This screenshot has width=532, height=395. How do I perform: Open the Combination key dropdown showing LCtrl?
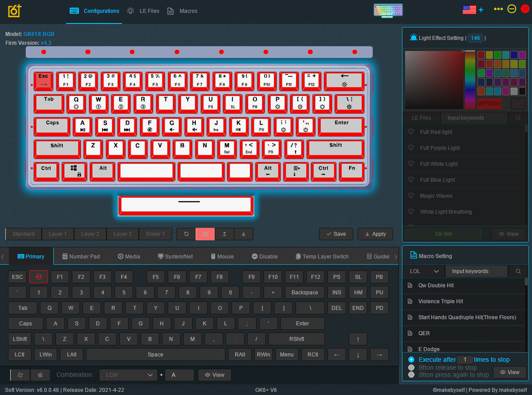pyautogui.click(x=128, y=375)
